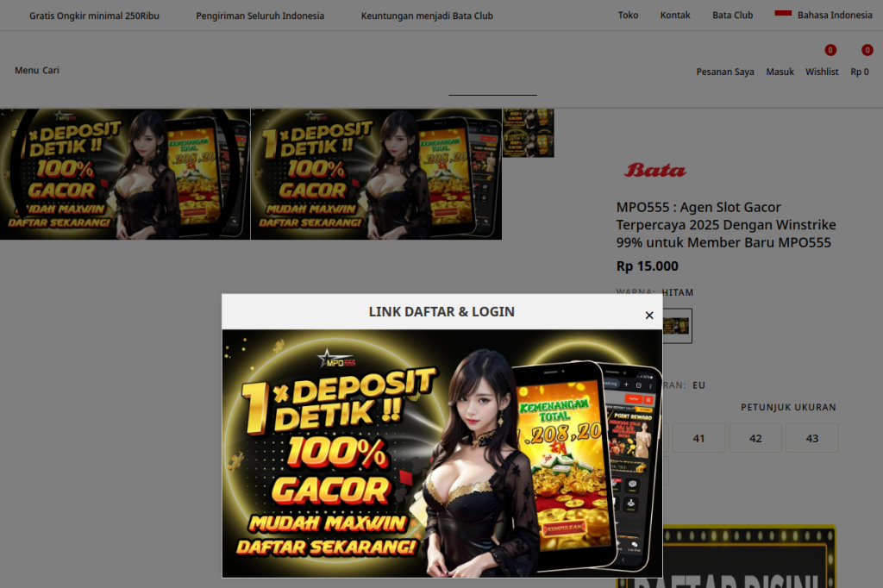The image size is (883, 588).
Task: Open Keuntungan menjadi Bata Club link
Action: (x=427, y=16)
